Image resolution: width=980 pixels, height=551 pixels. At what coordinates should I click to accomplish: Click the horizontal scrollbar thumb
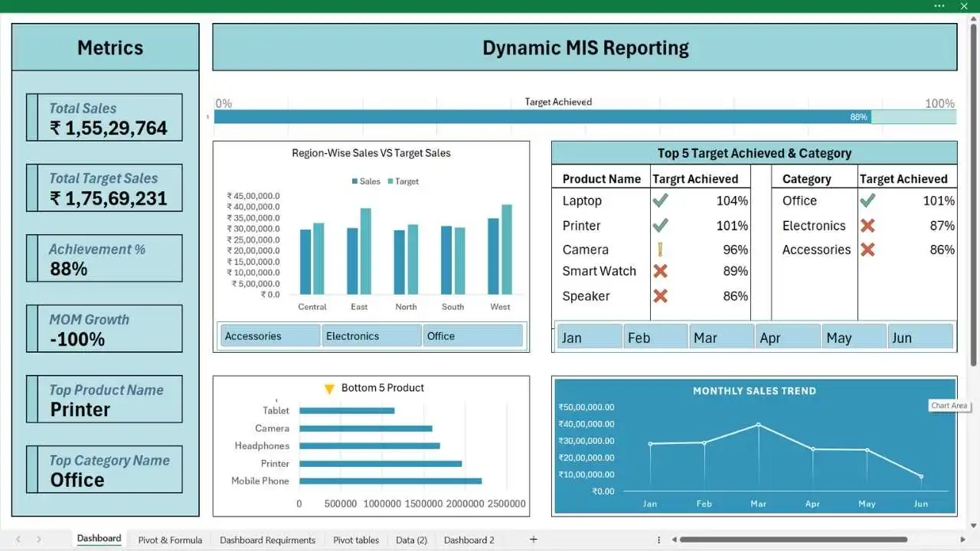point(793,540)
